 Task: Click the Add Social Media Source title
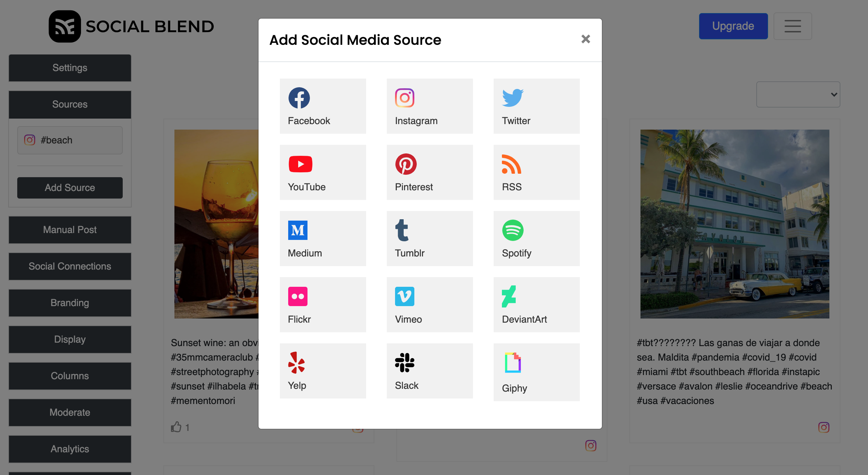point(355,40)
